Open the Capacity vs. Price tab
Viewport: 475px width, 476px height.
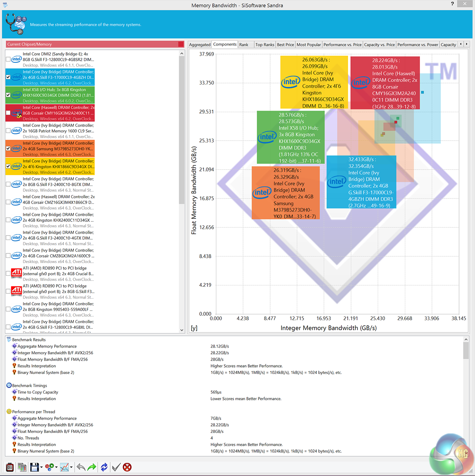tap(379, 45)
